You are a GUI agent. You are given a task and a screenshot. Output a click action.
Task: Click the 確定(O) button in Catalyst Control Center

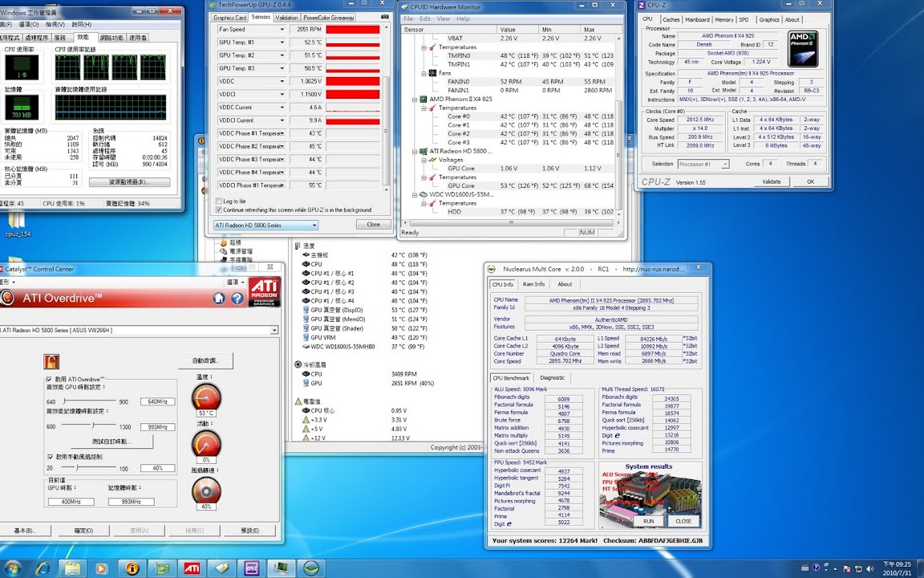[83, 531]
